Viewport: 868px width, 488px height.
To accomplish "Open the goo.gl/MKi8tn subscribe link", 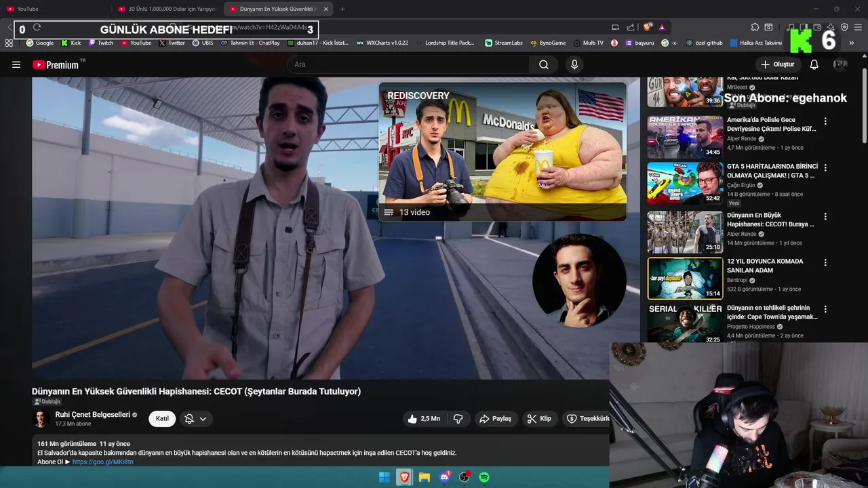I will tap(102, 462).
